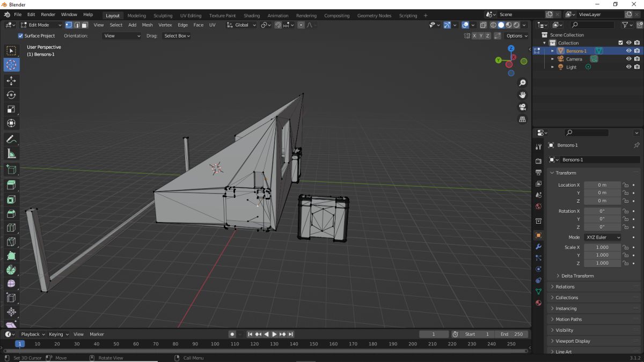
Task: Open the Options dropdown
Action: tap(517, 36)
